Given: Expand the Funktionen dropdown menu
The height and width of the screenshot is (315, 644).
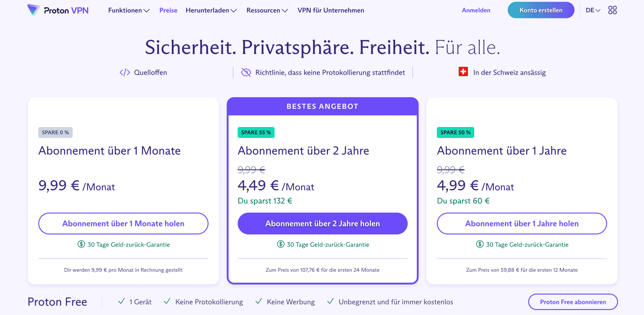Looking at the screenshot, I should (x=129, y=10).
